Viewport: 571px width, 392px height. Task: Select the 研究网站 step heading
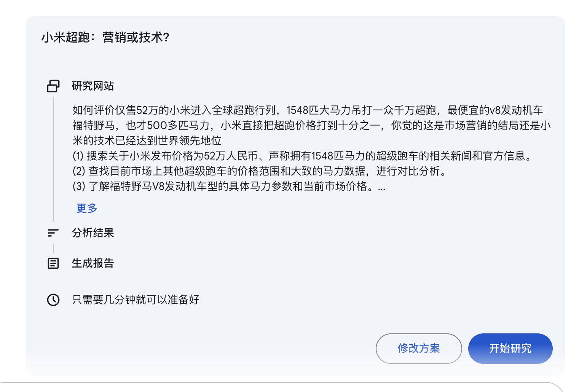pyautogui.click(x=93, y=86)
